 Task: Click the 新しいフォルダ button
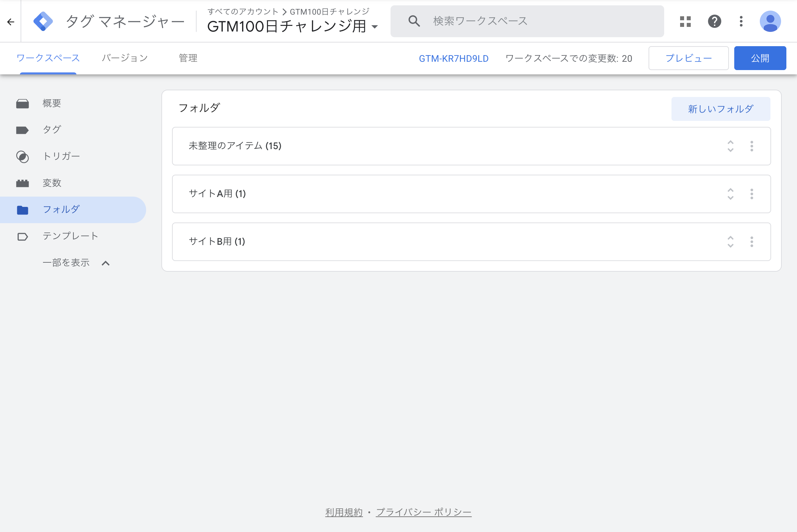click(721, 109)
